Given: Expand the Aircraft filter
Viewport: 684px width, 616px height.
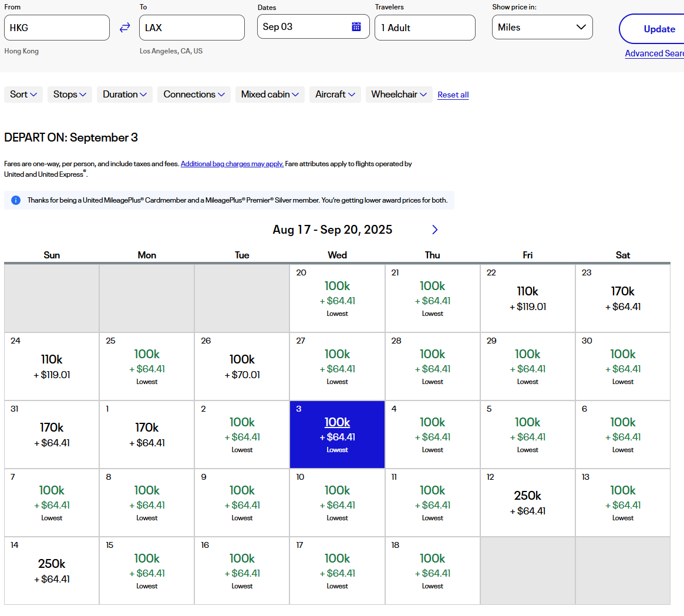Looking at the screenshot, I should (x=335, y=94).
